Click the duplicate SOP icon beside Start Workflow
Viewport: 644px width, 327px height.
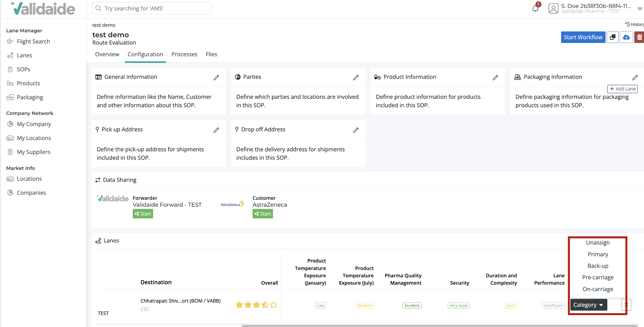point(612,37)
